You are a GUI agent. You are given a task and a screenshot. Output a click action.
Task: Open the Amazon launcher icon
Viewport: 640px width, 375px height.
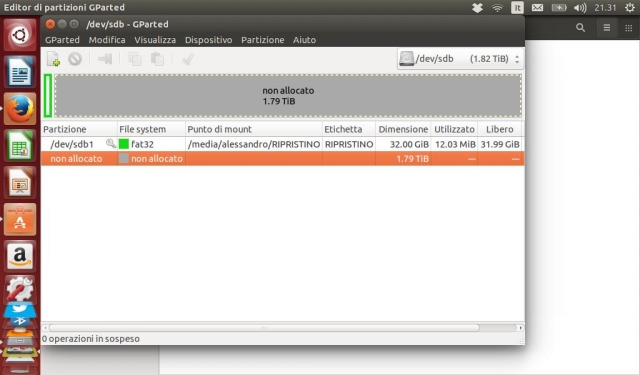pyautogui.click(x=20, y=256)
